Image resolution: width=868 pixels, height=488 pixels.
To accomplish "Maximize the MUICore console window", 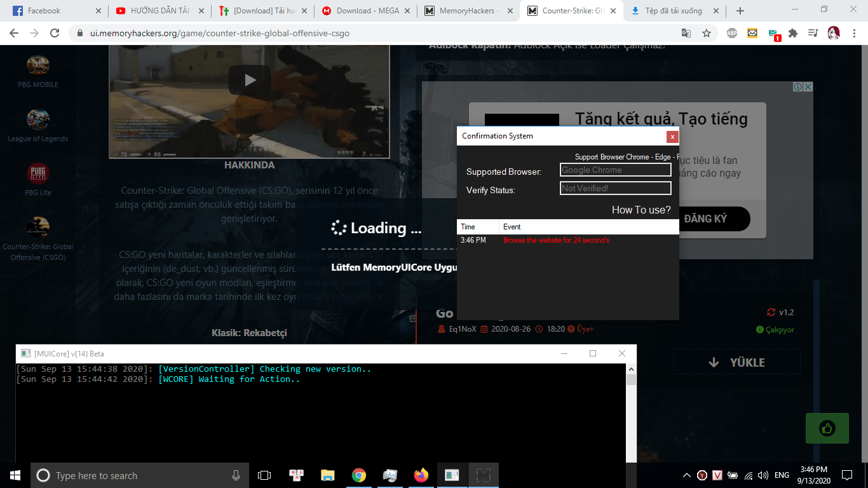I will [x=593, y=353].
